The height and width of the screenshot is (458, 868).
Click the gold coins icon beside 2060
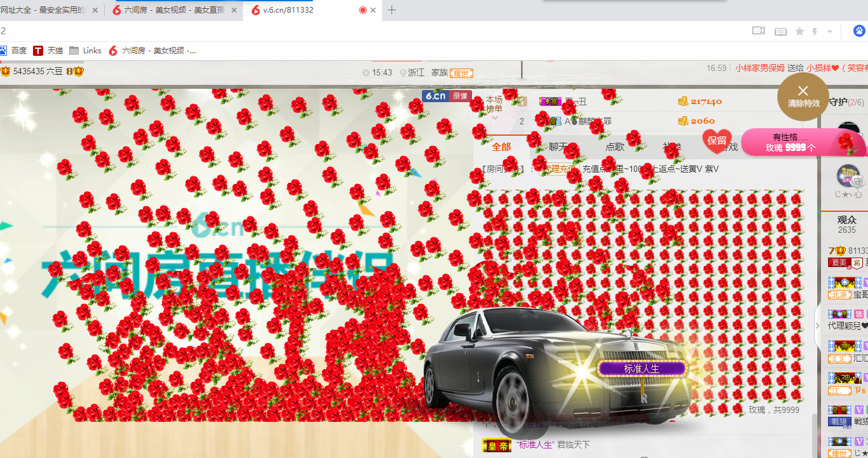[683, 121]
